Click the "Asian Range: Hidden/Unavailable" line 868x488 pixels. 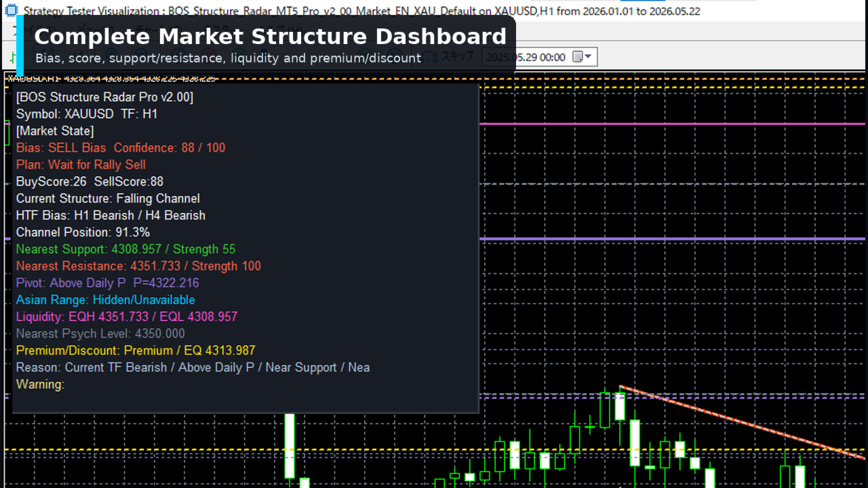106,300
